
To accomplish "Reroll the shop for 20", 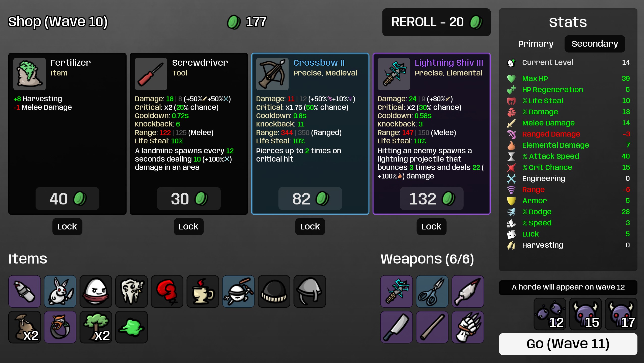I will coord(436,22).
